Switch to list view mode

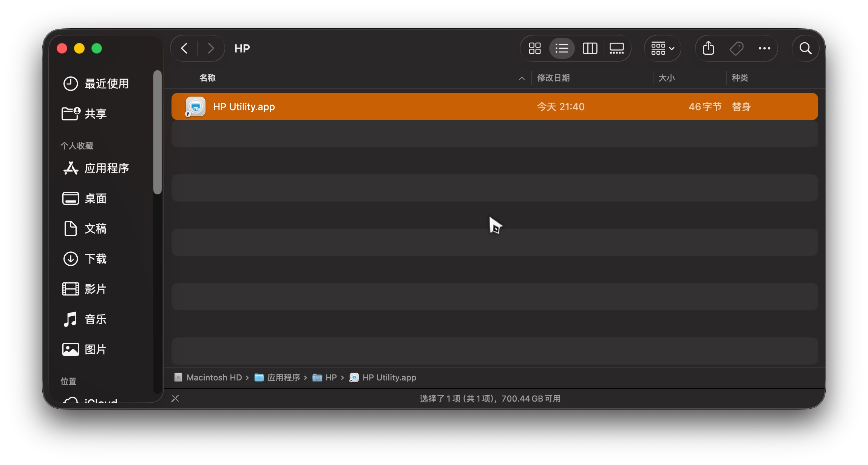[x=562, y=48]
